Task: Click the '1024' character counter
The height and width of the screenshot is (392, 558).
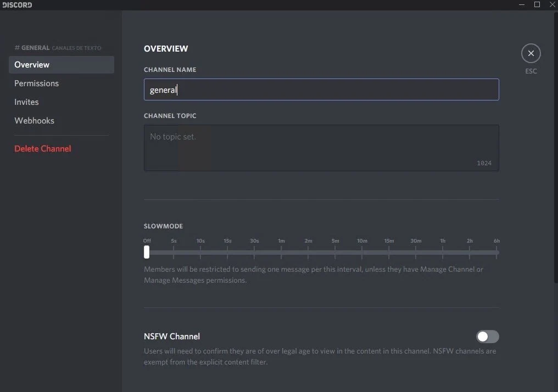Action: pos(484,163)
